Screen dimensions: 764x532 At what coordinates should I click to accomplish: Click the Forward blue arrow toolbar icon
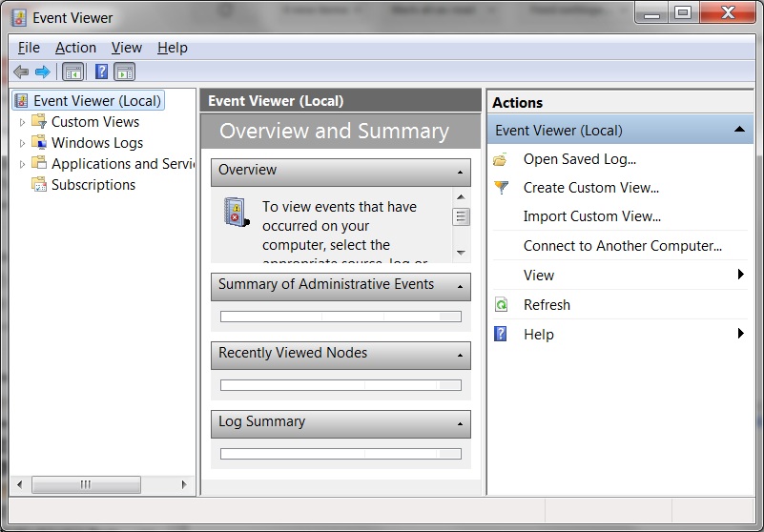tap(42, 72)
